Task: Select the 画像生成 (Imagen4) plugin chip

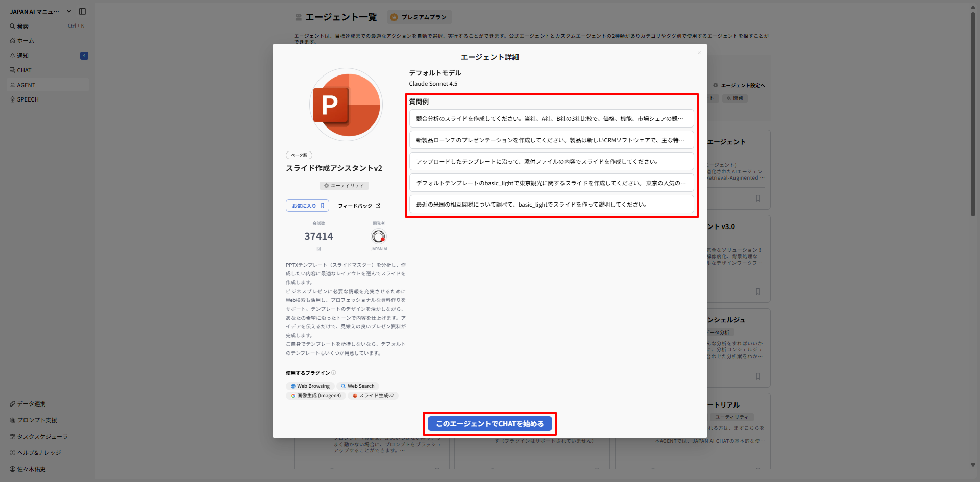Action: coord(316,396)
